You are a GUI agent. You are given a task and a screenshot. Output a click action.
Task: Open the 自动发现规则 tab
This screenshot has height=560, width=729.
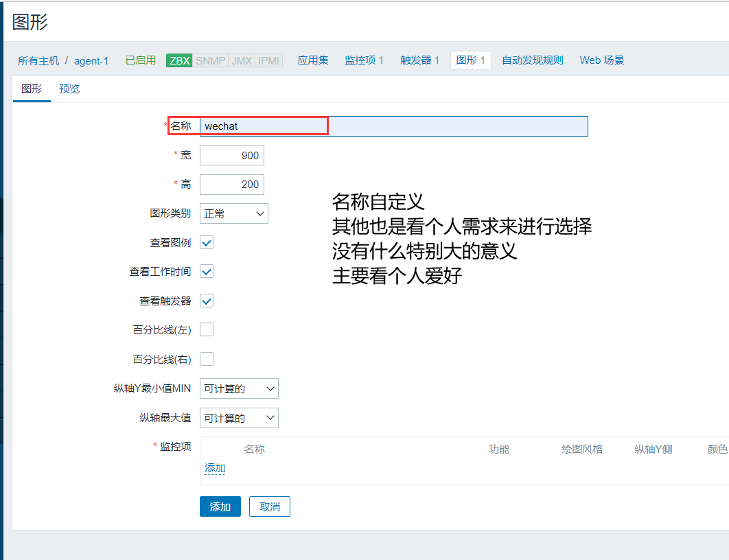[533, 60]
